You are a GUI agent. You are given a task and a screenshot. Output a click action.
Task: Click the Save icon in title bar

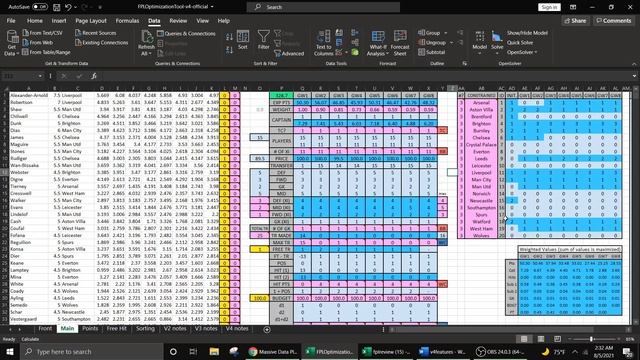coord(56,7)
